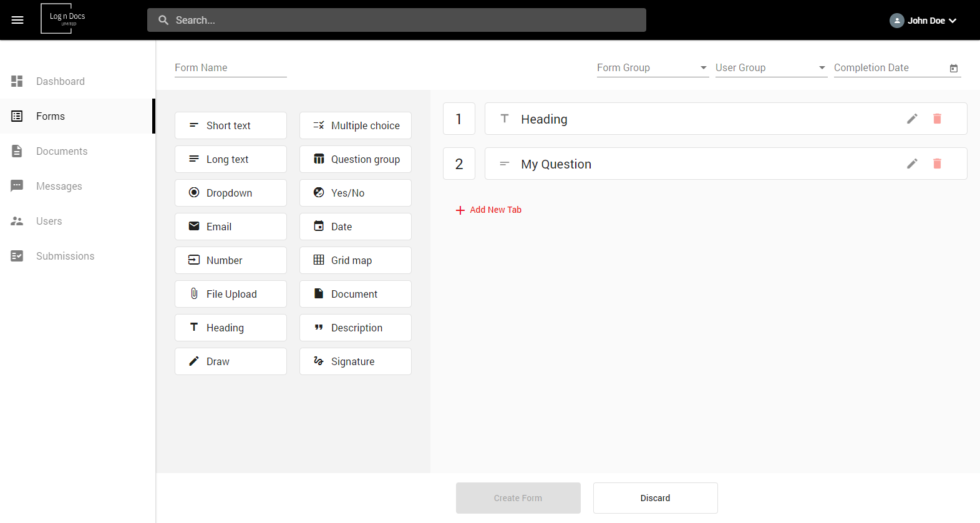
Task: Click the John Doe avatar icon
Action: tap(896, 21)
